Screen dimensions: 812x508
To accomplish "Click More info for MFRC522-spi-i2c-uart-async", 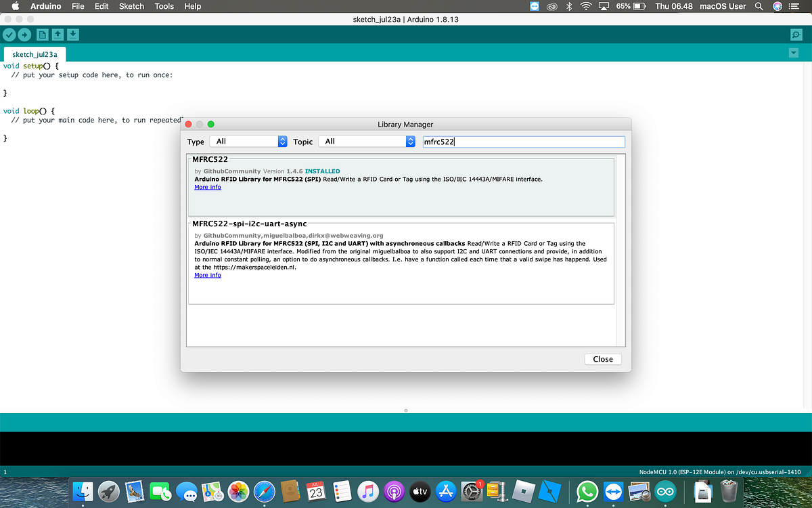I will [x=208, y=275].
